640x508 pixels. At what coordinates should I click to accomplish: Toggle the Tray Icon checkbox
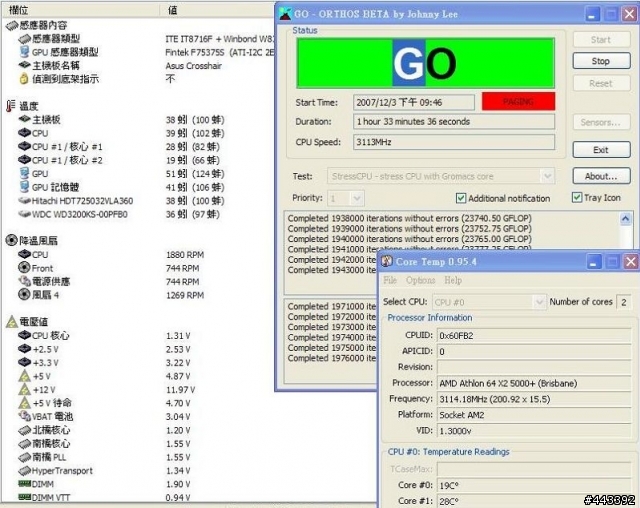[576, 197]
